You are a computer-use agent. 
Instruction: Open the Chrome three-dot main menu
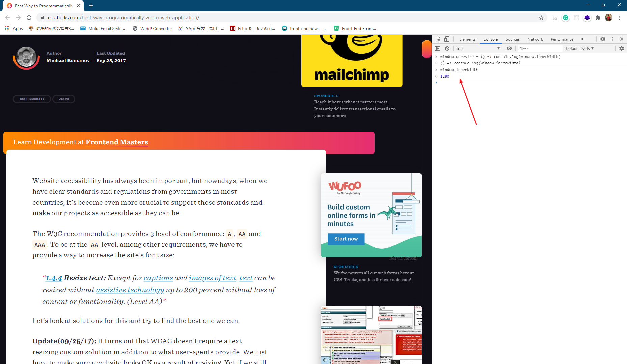(x=620, y=18)
